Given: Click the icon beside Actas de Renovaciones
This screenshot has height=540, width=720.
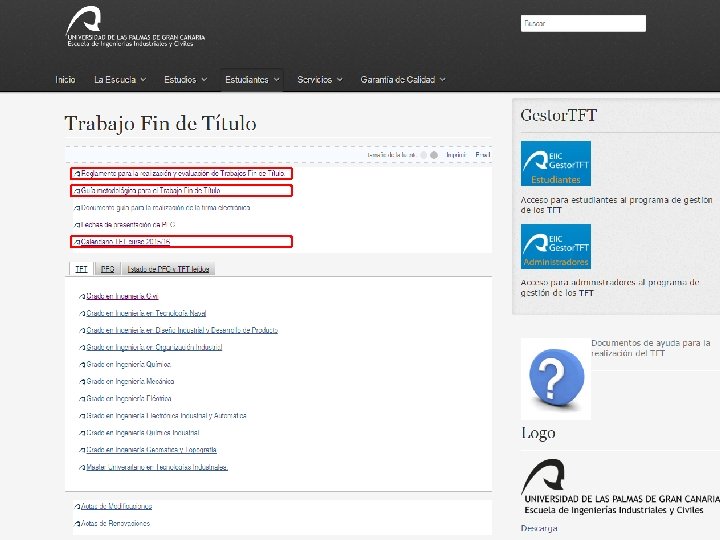Looking at the screenshot, I should pos(77,523).
